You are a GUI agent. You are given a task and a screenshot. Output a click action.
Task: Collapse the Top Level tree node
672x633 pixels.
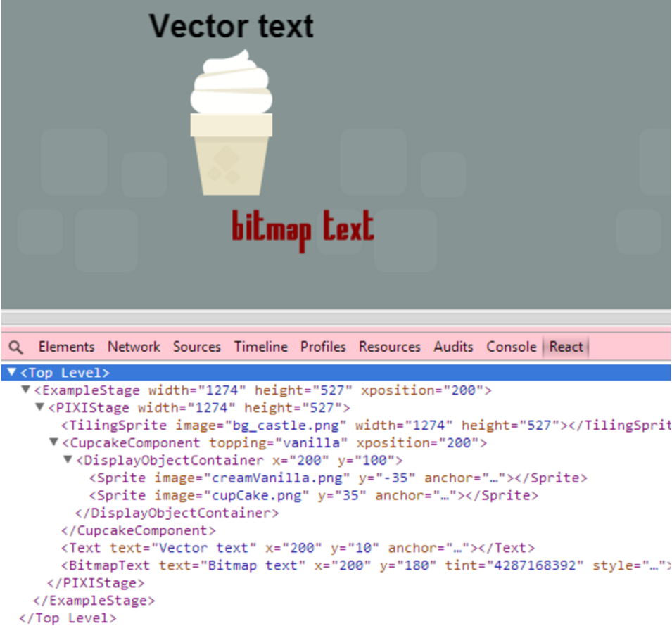pos(12,372)
